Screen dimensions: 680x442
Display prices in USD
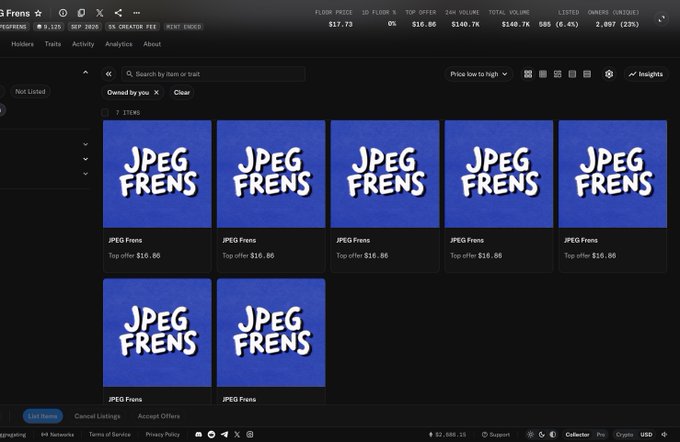tap(646, 434)
